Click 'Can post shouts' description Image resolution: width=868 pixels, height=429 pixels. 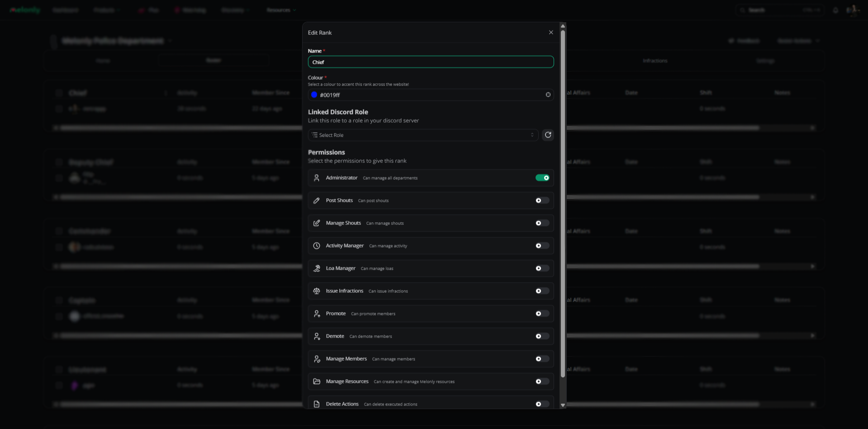(373, 200)
